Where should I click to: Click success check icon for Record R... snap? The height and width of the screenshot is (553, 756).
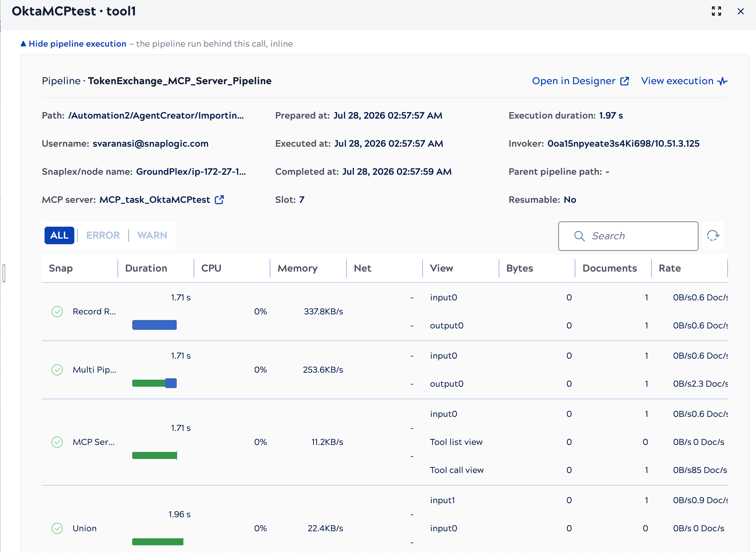(x=57, y=312)
